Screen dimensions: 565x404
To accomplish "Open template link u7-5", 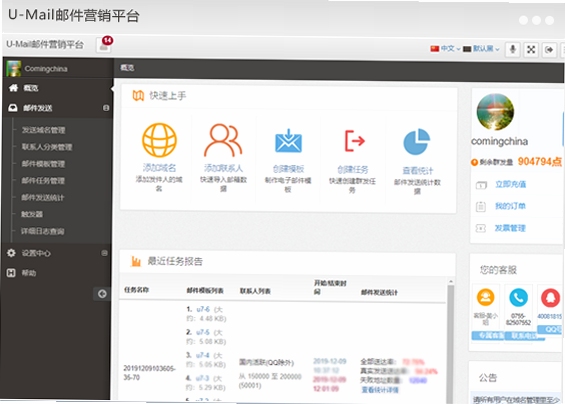I will tap(203, 332).
